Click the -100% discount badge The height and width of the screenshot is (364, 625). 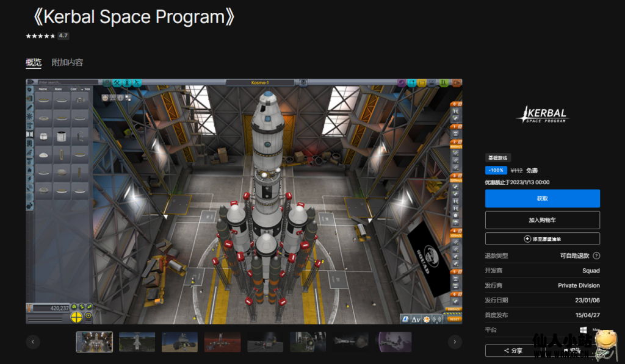[496, 170]
